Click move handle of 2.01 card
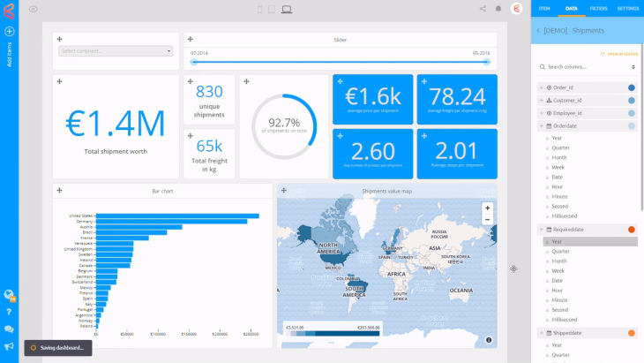The image size is (644, 363). pyautogui.click(x=424, y=136)
